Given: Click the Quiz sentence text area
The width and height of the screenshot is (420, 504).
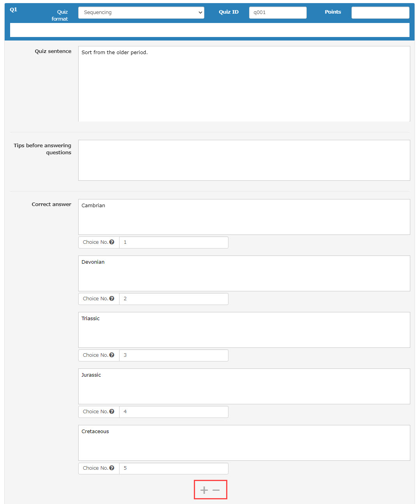Looking at the screenshot, I should 244,84.
